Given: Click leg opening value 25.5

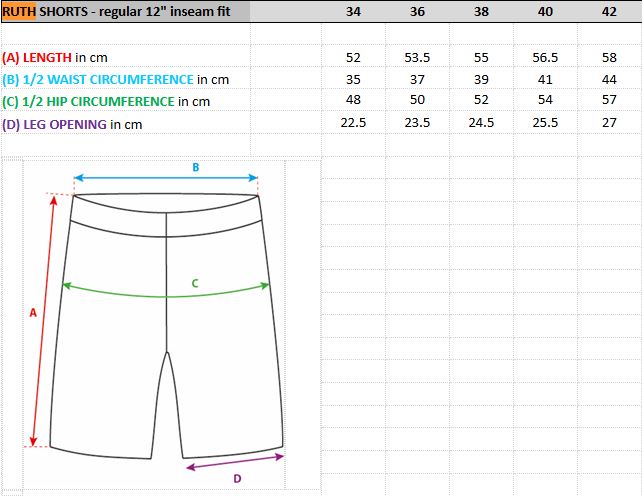Looking at the screenshot, I should pos(545,122).
